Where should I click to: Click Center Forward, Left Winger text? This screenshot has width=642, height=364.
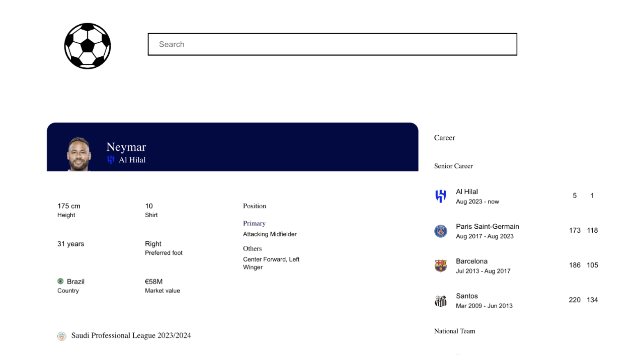[x=271, y=263]
